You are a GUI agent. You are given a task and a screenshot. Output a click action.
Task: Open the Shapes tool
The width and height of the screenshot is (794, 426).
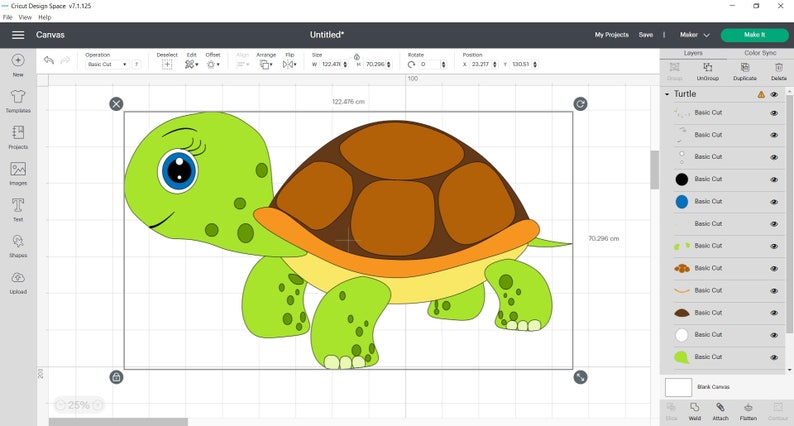coord(18,245)
